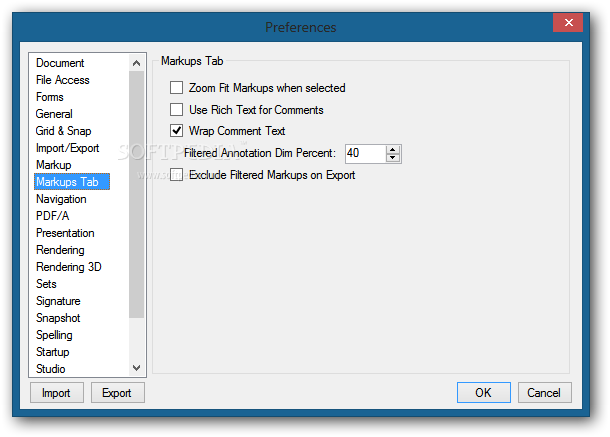The image size is (610, 437).
Task: Select File Access in category list
Action: (63, 80)
